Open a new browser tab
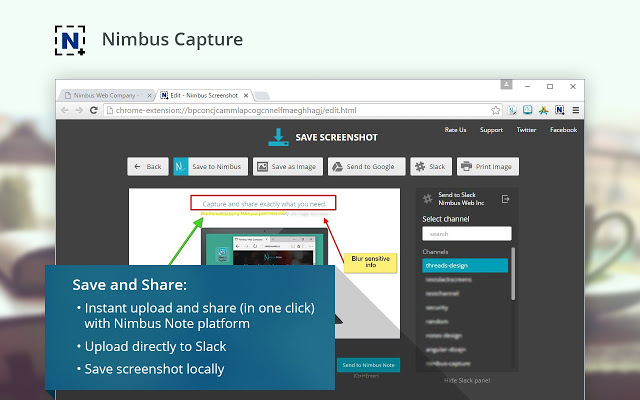This screenshot has height=400, width=640. 262,96
